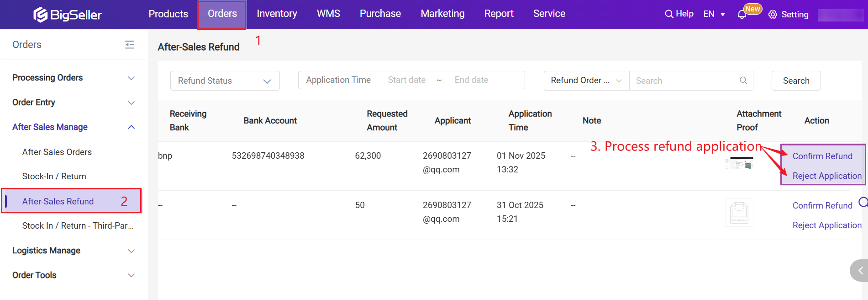
Task: Switch language with the EN dropdown
Action: tap(714, 14)
